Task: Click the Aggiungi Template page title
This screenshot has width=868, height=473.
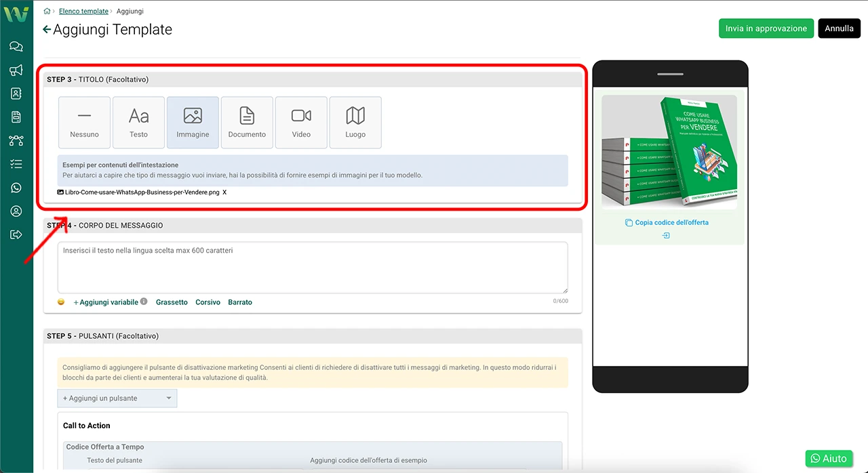Action: point(113,29)
